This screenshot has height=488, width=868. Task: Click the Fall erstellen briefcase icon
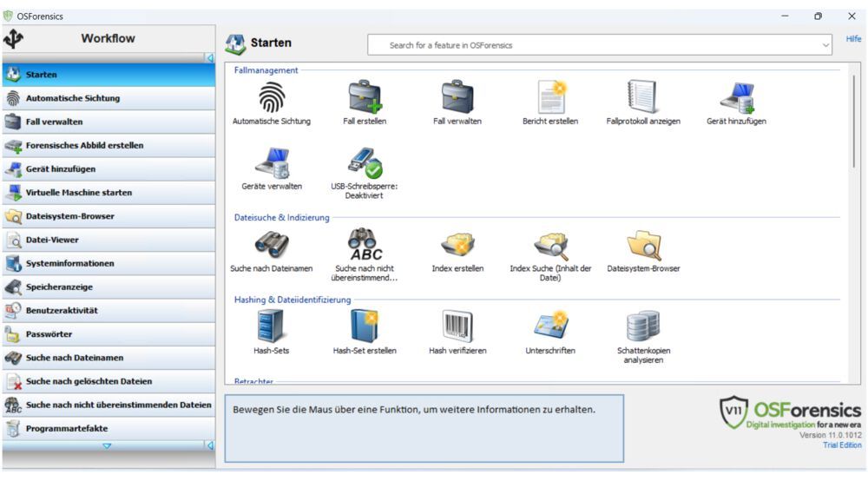tap(365, 96)
